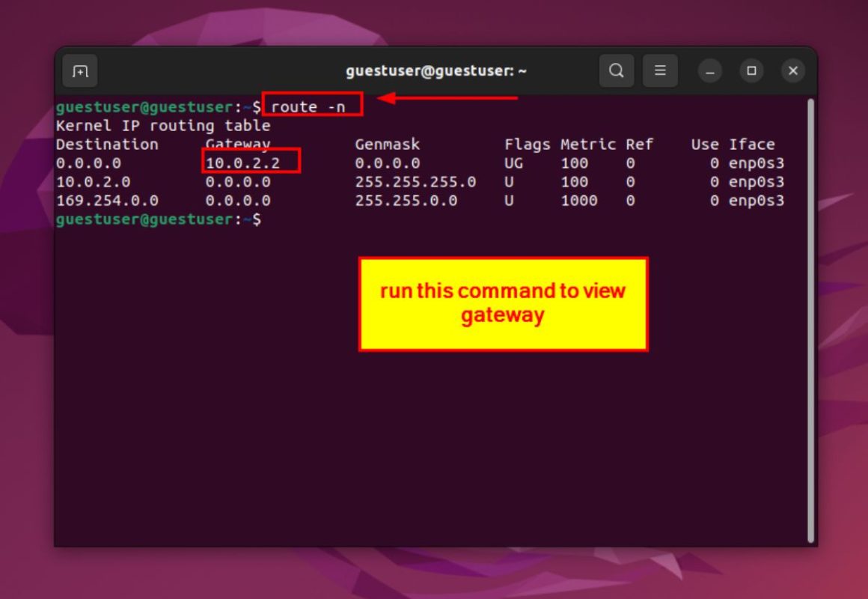Maximize the terminal window
The image size is (868, 599).
tap(751, 71)
